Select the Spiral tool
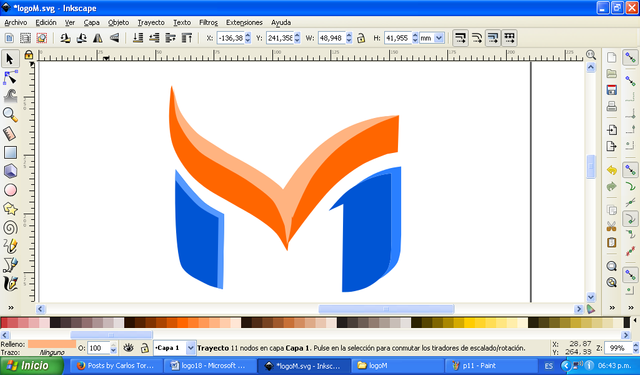Viewport: 640px width, 375px height. 10,228
